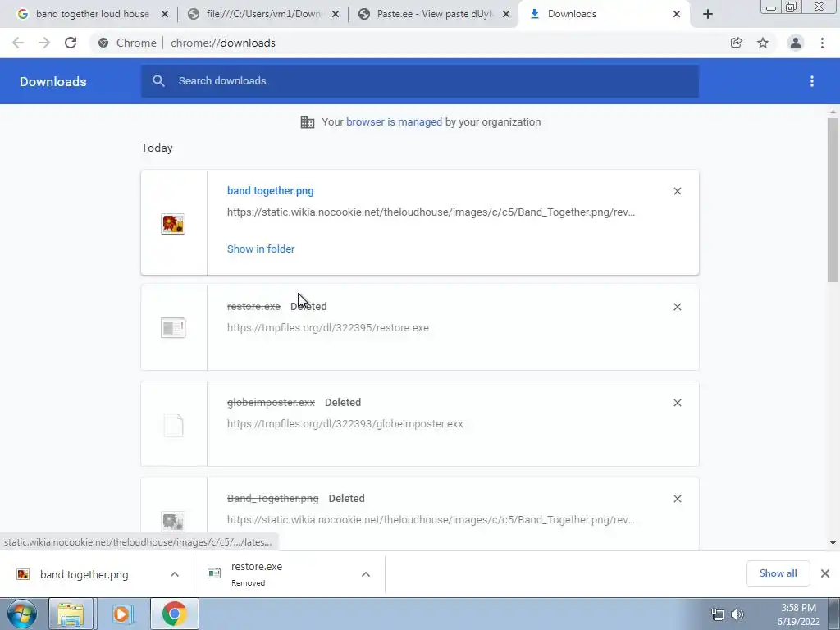Screen dimensions: 840x630
Task: Remove the restore.exe entry from the list
Action: pos(677,307)
